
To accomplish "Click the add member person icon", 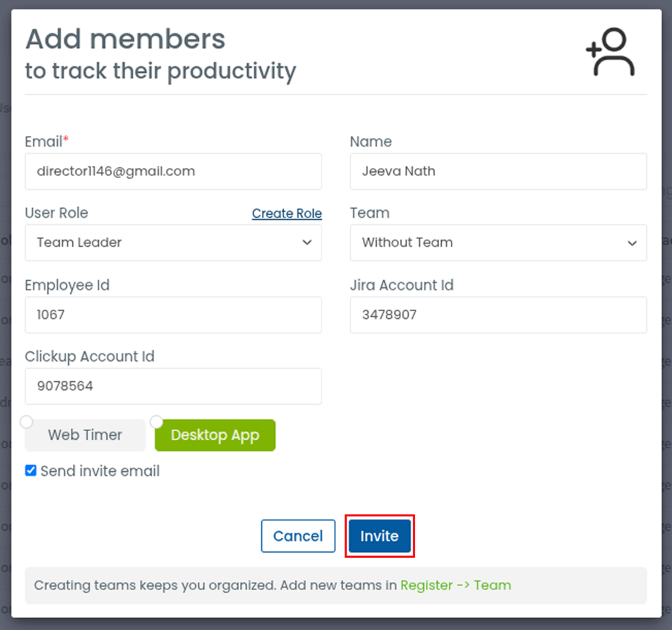I will coord(610,52).
